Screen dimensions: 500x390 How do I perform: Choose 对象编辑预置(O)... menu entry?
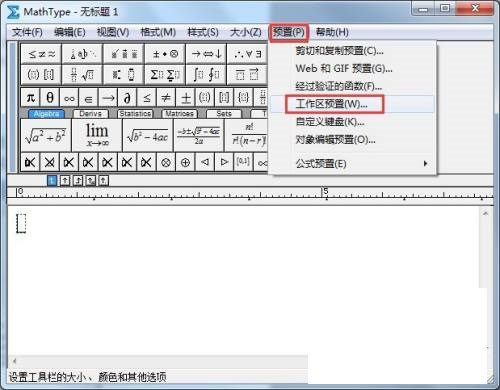[353, 140]
